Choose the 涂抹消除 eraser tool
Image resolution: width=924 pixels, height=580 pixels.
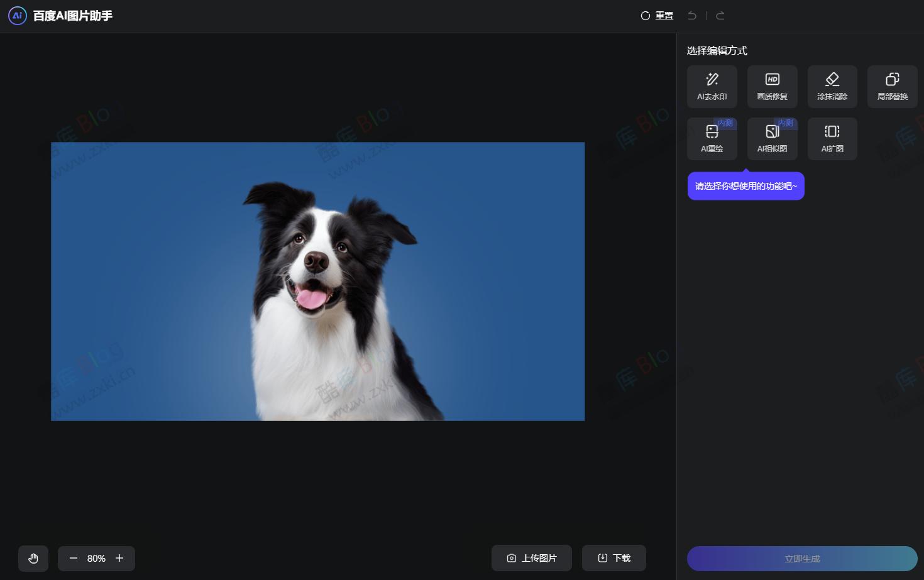(832, 87)
